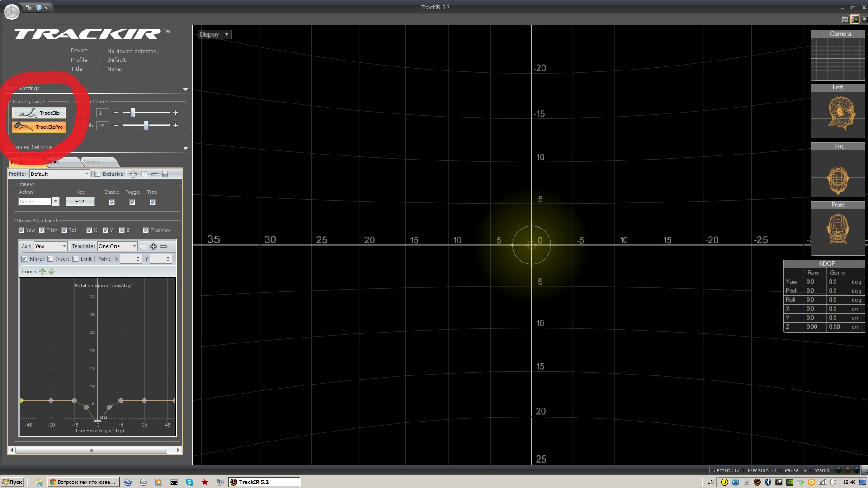Click the Camera view thumbnail
This screenshot has width=868, height=488.
838,55
